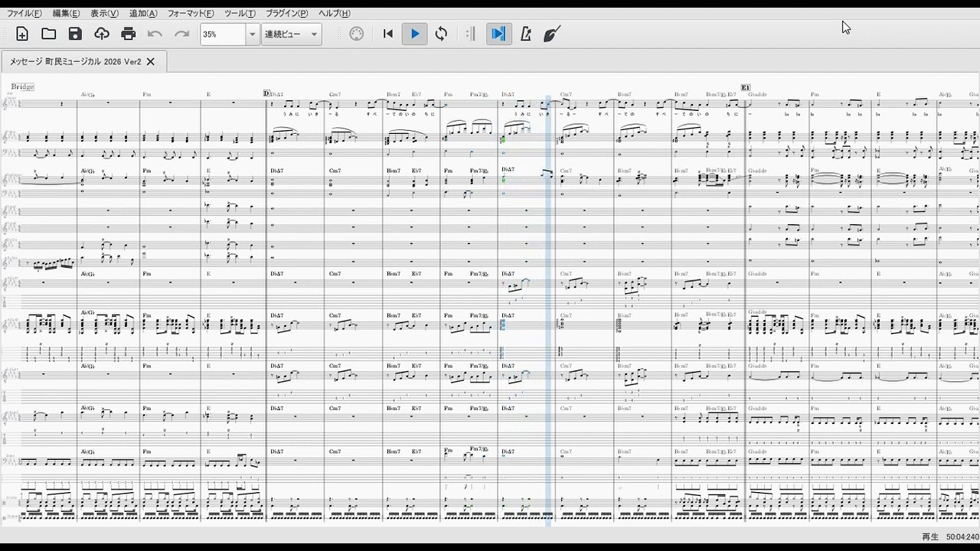Open the 追加(A) menu
Viewport: 980px width, 551px height.
click(143, 14)
